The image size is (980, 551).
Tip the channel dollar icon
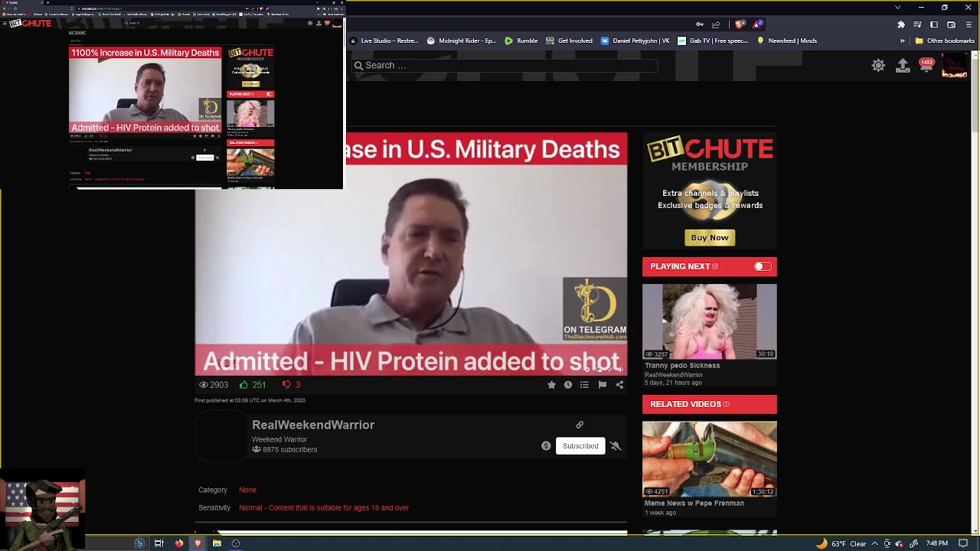click(x=546, y=445)
